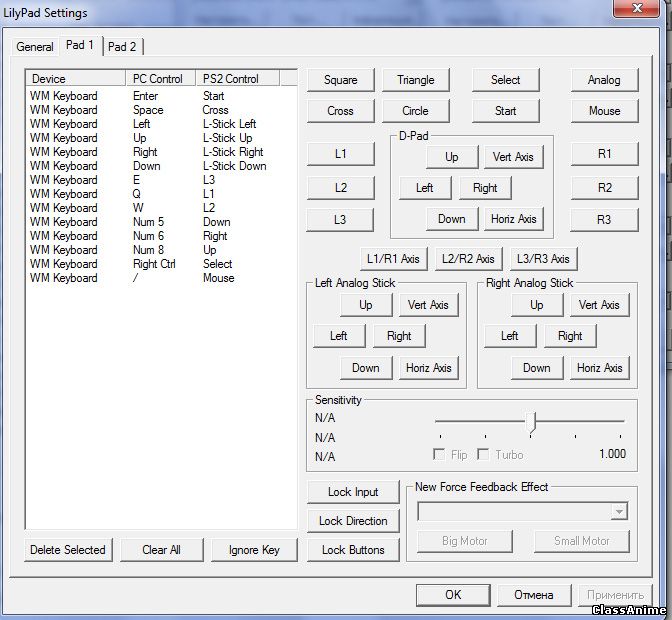672x620 pixels.
Task: Toggle the Lock Input button
Action: pyautogui.click(x=353, y=492)
